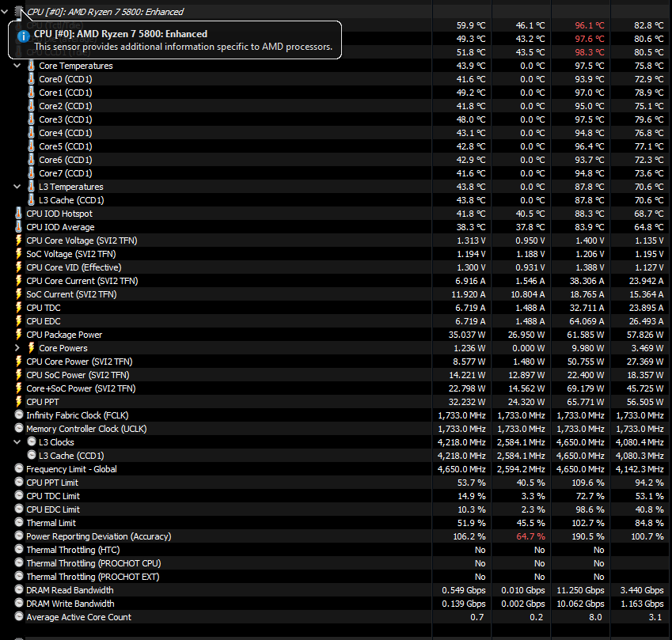The height and width of the screenshot is (640, 672).
Task: Select the Core1 (CCD1) row label
Action: click(66, 93)
